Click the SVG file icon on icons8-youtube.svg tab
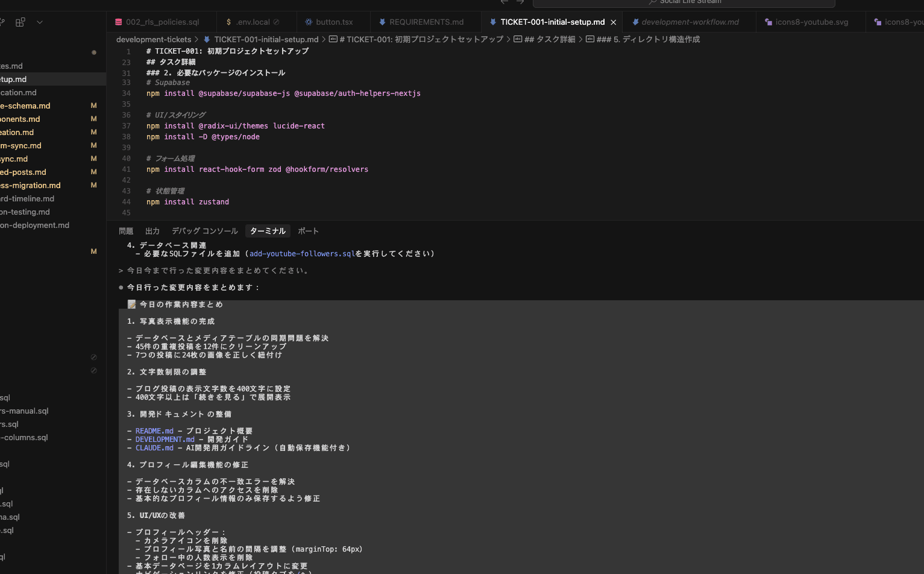The height and width of the screenshot is (574, 924). tap(768, 22)
